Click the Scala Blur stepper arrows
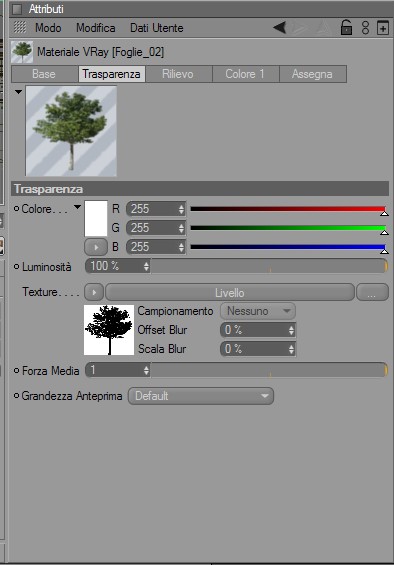 pos(291,349)
